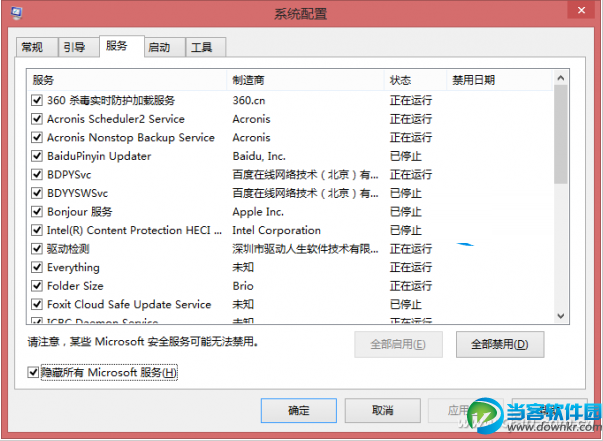
Task: Disable the Bonjour 服务 checkbox
Action: 37,211
